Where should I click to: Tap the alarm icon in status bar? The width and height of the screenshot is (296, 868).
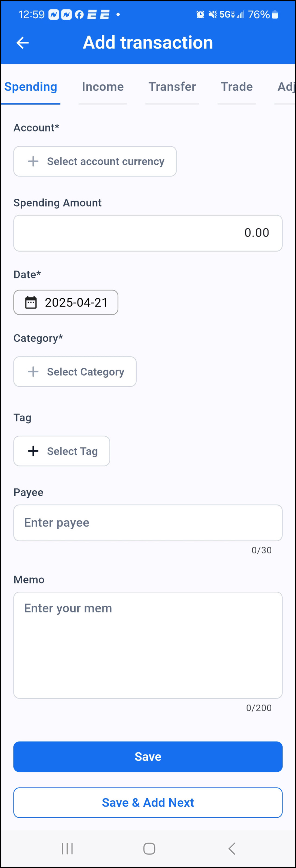coord(200,15)
